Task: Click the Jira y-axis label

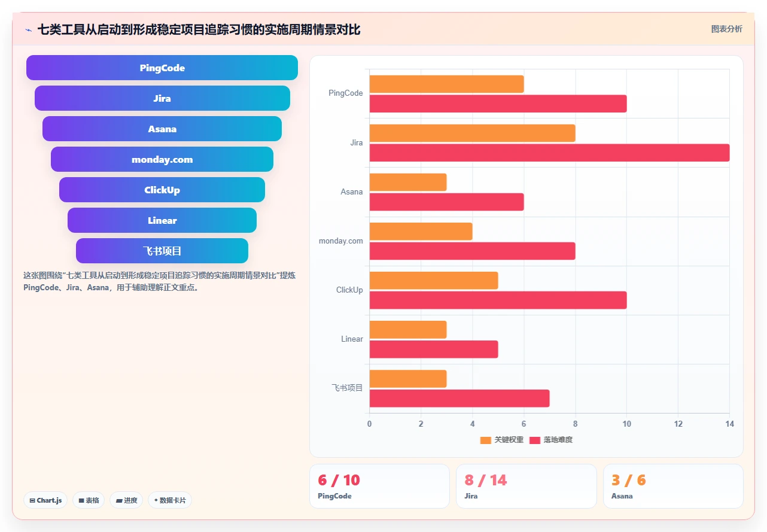Action: point(357,142)
